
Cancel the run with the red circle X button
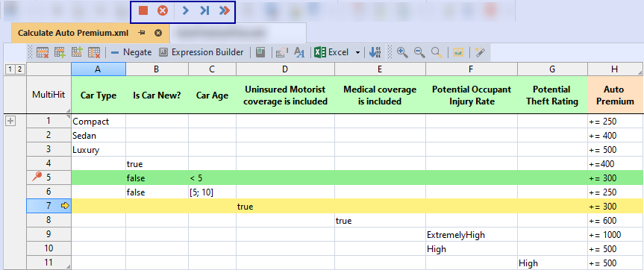[163, 10]
